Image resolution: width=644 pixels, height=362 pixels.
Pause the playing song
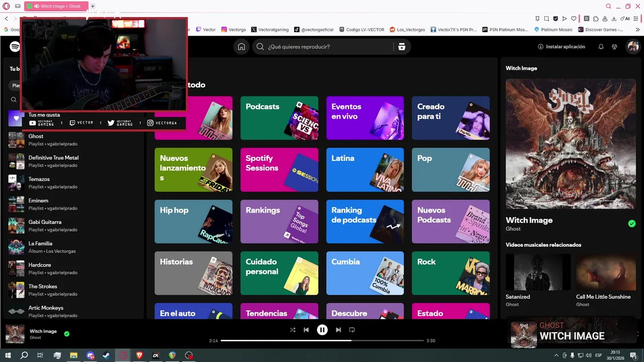(322, 330)
